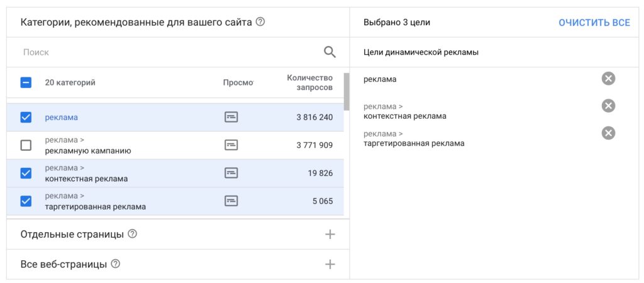The image size is (644, 283).
Task: Remove selected target 'контекстная реклама'
Action: [x=608, y=106]
